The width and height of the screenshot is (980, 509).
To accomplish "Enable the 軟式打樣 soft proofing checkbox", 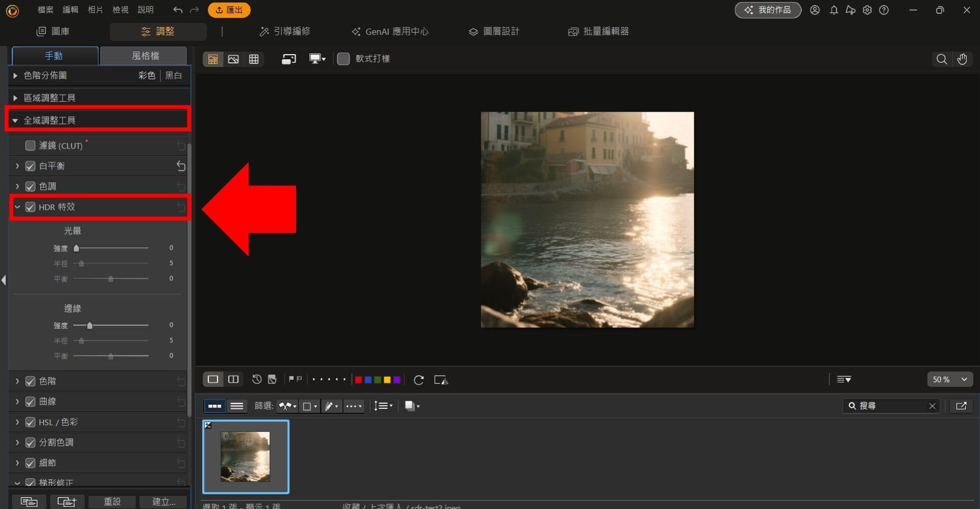I will [x=344, y=59].
